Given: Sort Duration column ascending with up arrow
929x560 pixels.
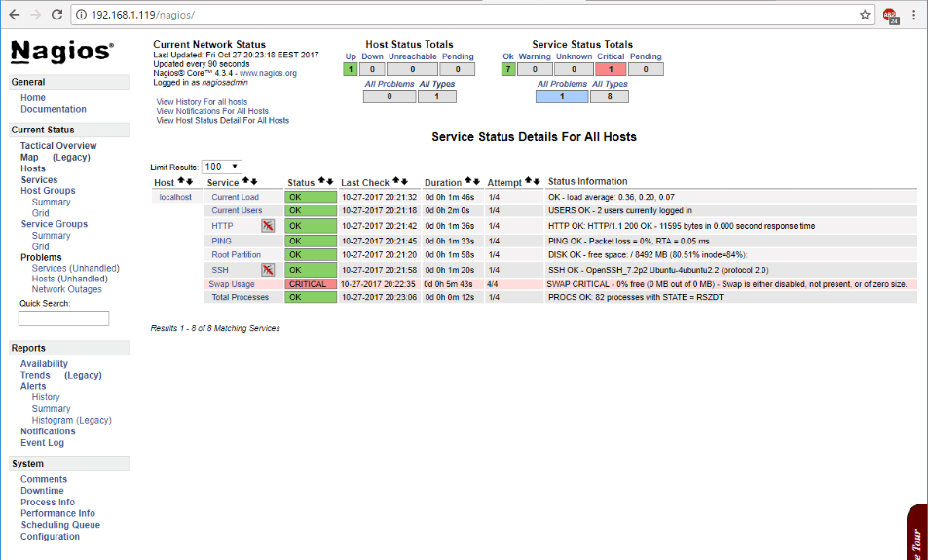Looking at the screenshot, I should pyautogui.click(x=468, y=181).
